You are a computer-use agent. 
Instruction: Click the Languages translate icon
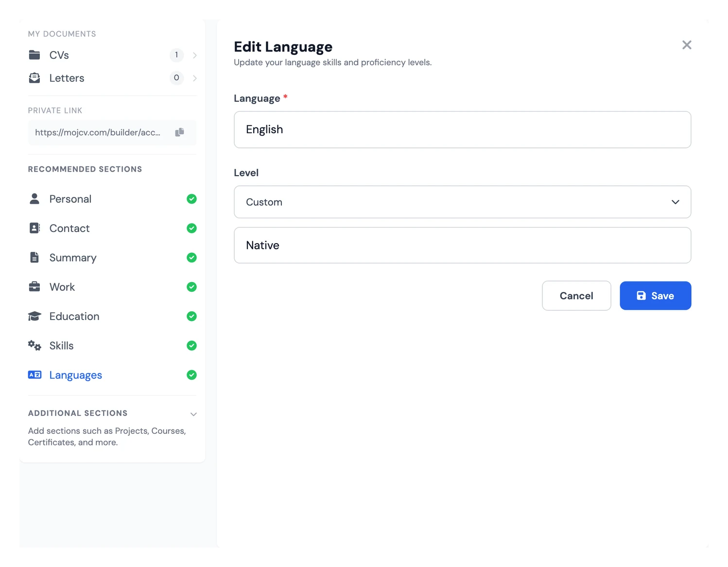[x=35, y=375]
